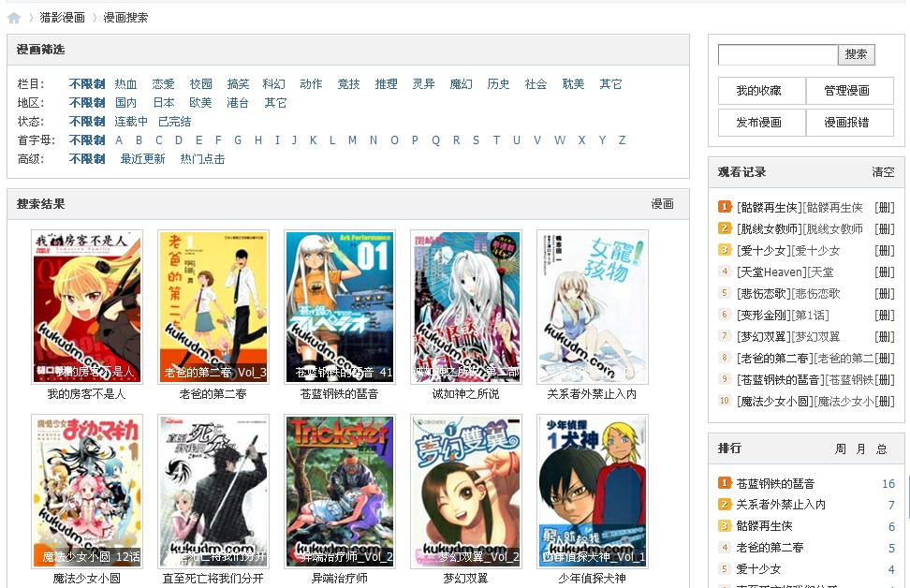Screen dimensions: 910x588
Task: Open 我的收藏
Action: coord(761,91)
